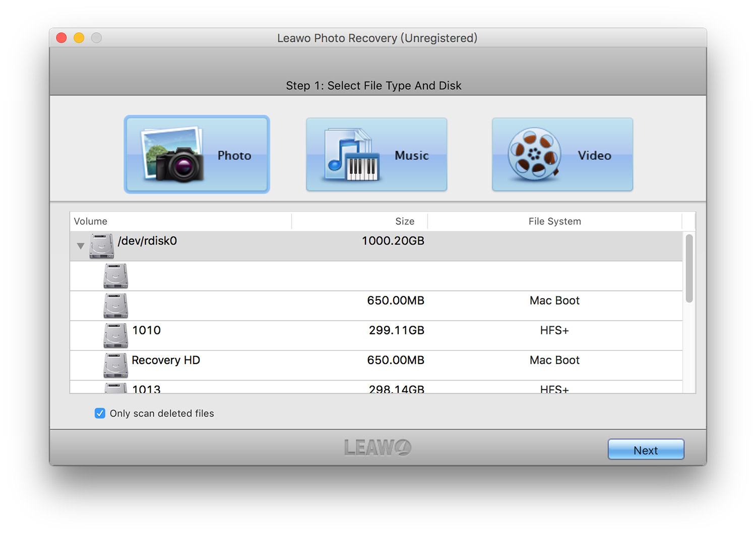Click the unnamed 650.00MB Mac Boot drive icon

coord(115,306)
